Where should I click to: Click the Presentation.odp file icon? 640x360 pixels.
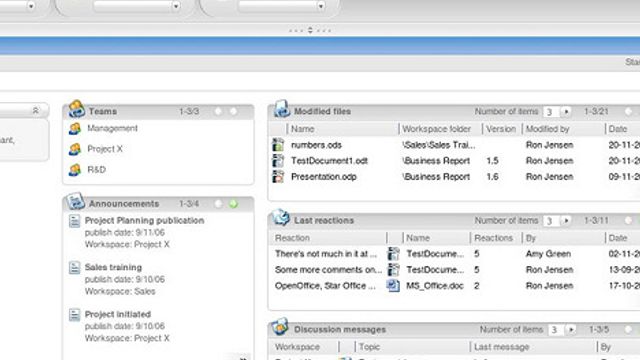click(x=278, y=177)
